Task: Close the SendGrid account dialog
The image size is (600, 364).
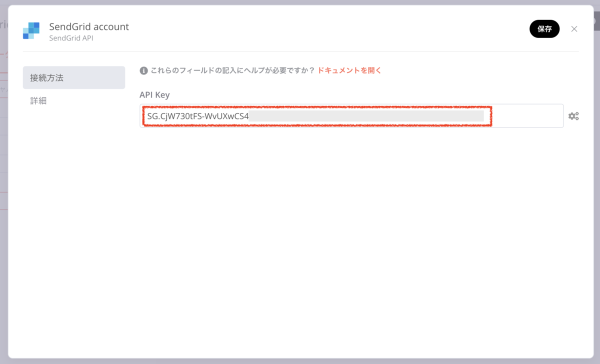Action: pyautogui.click(x=574, y=29)
